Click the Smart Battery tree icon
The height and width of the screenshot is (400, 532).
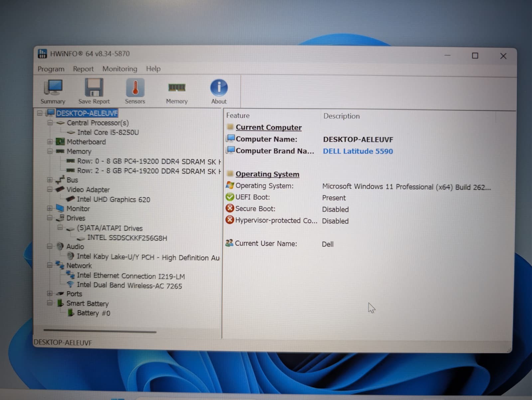[x=60, y=303]
